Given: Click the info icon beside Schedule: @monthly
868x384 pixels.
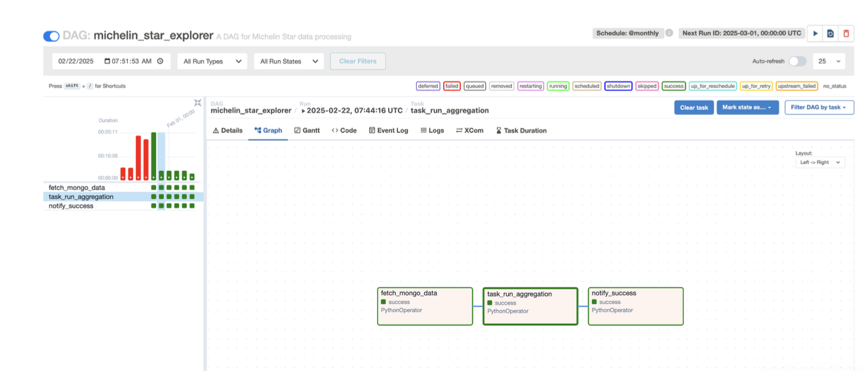Looking at the screenshot, I should 669,33.
